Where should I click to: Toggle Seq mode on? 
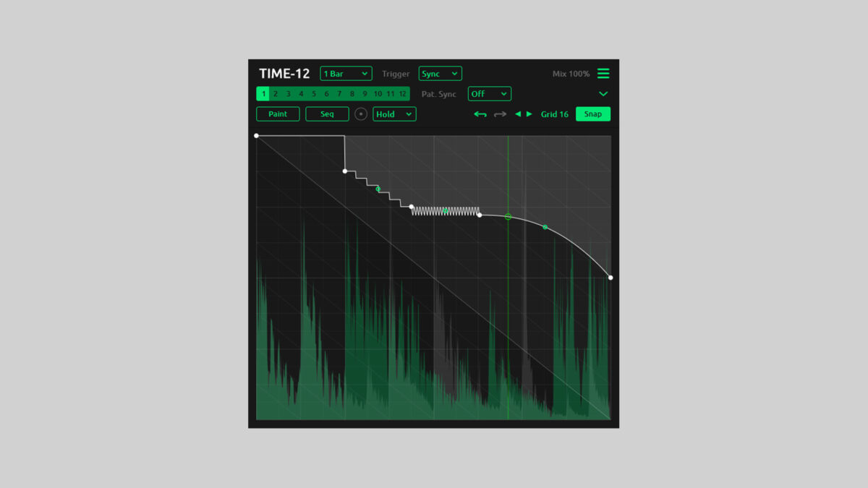327,114
